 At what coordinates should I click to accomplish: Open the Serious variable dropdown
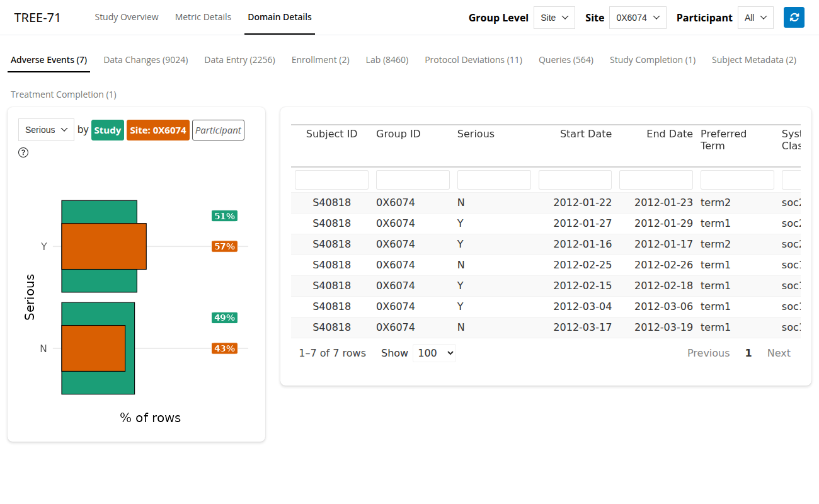tap(46, 130)
